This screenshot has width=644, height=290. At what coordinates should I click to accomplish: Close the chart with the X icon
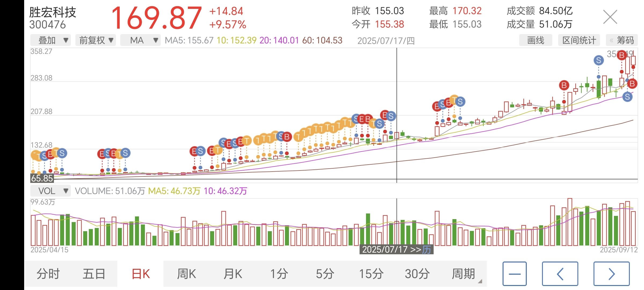[x=610, y=17]
